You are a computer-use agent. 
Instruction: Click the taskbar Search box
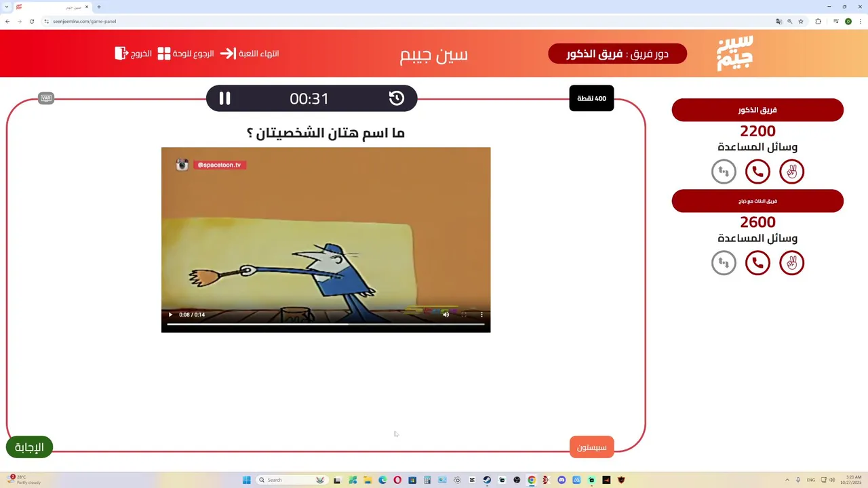(292, 480)
